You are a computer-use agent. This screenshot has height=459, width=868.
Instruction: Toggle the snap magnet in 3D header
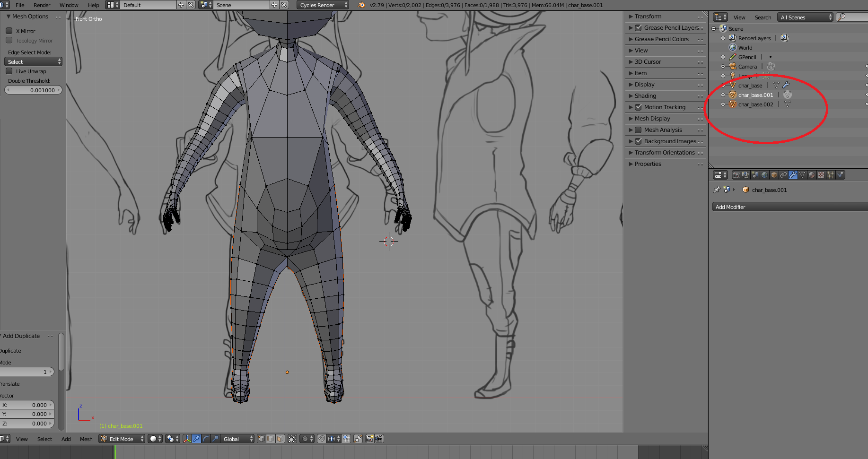coord(322,439)
